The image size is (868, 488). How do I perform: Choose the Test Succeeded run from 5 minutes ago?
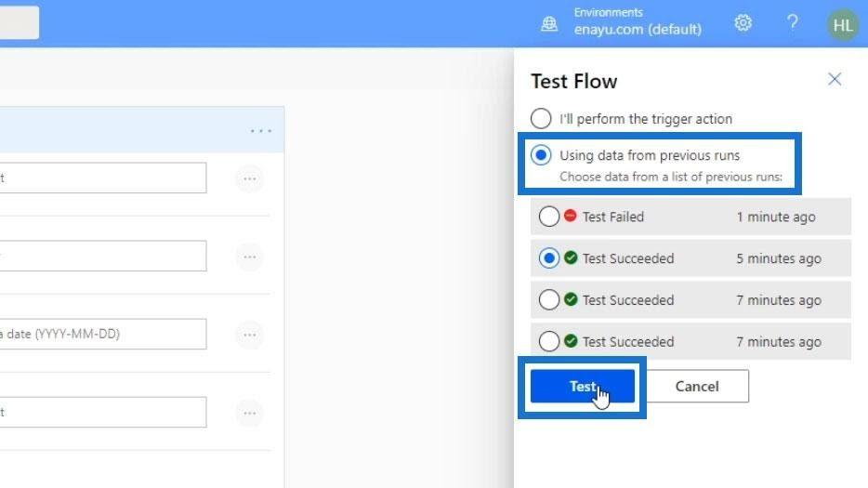click(548, 258)
